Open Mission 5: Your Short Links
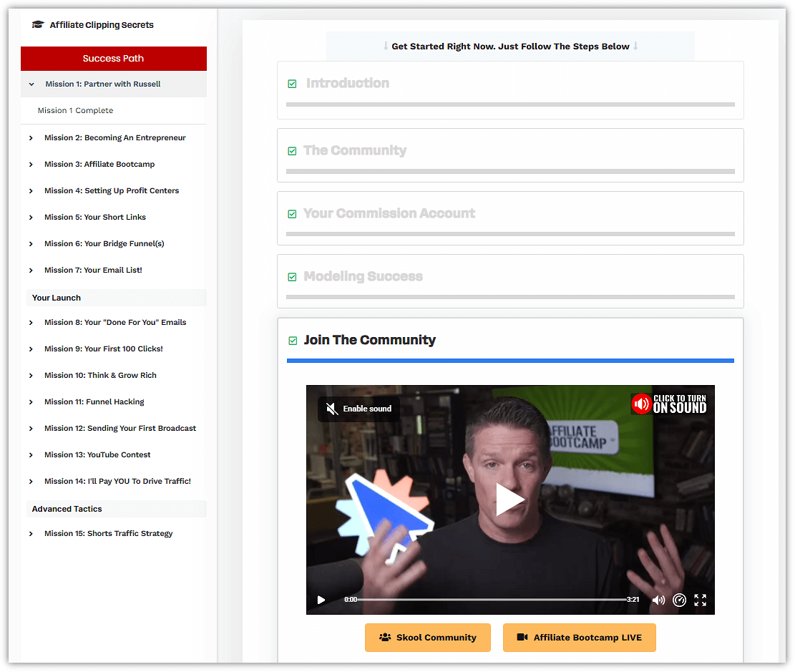The image size is (795, 672). 94,217
